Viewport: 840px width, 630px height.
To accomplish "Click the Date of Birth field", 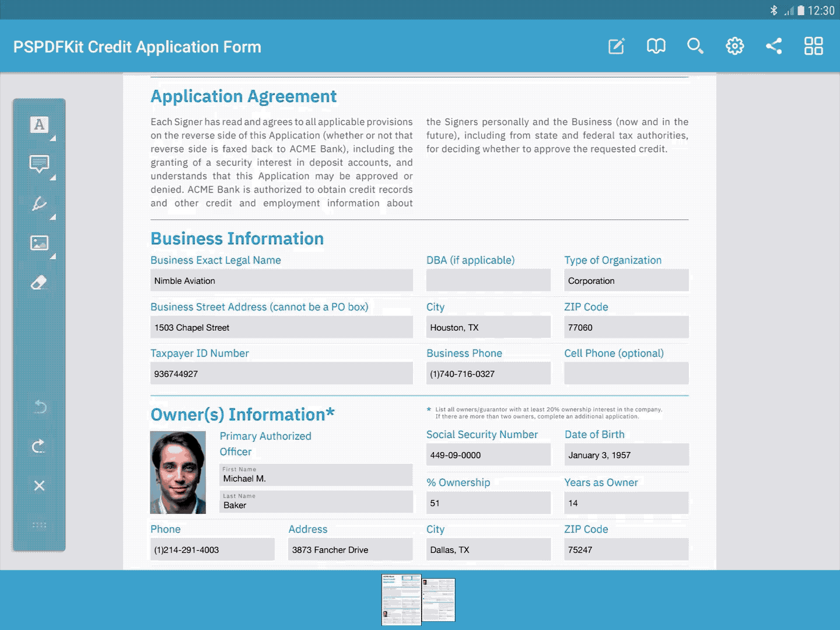I will (x=626, y=455).
